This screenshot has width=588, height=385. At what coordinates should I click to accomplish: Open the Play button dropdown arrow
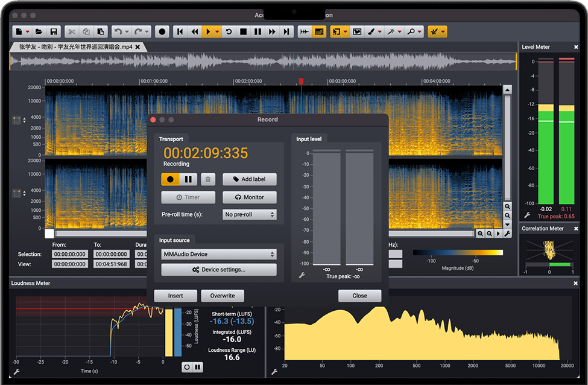tap(218, 31)
